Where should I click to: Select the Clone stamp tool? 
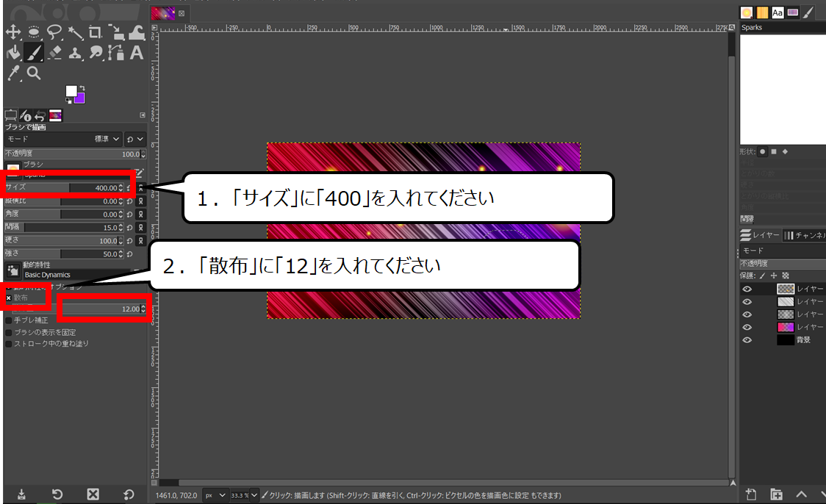tap(76, 53)
